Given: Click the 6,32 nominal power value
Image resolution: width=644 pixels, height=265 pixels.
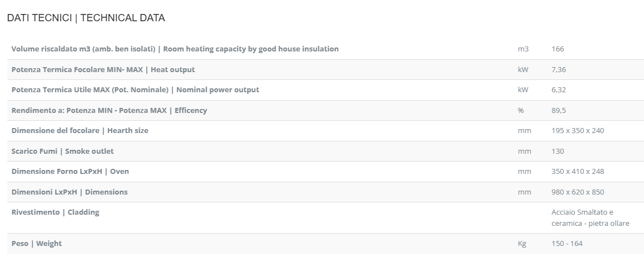Looking at the screenshot, I should (559, 90).
